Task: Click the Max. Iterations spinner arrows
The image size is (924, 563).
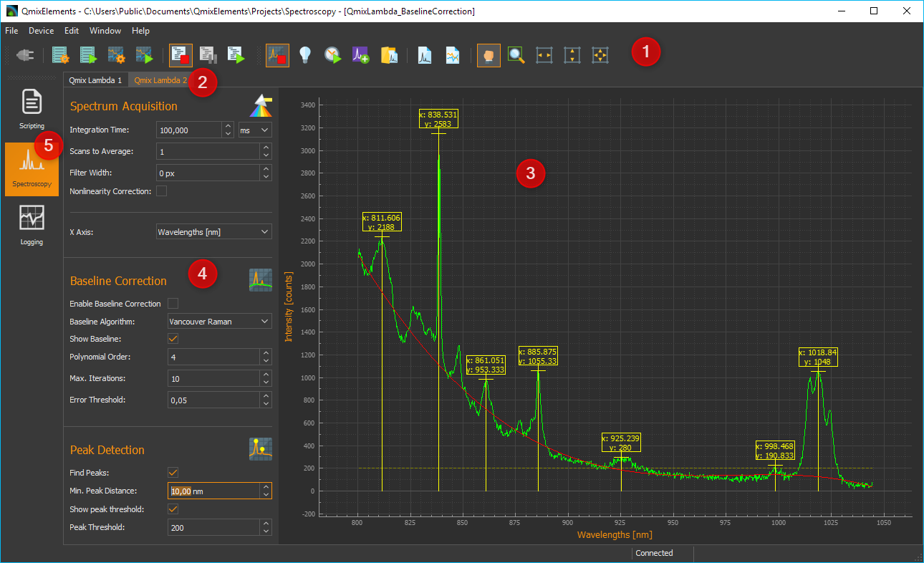Action: [x=266, y=378]
